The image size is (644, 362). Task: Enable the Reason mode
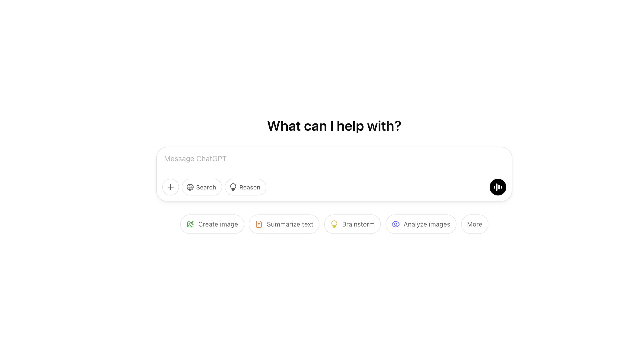pos(245,187)
